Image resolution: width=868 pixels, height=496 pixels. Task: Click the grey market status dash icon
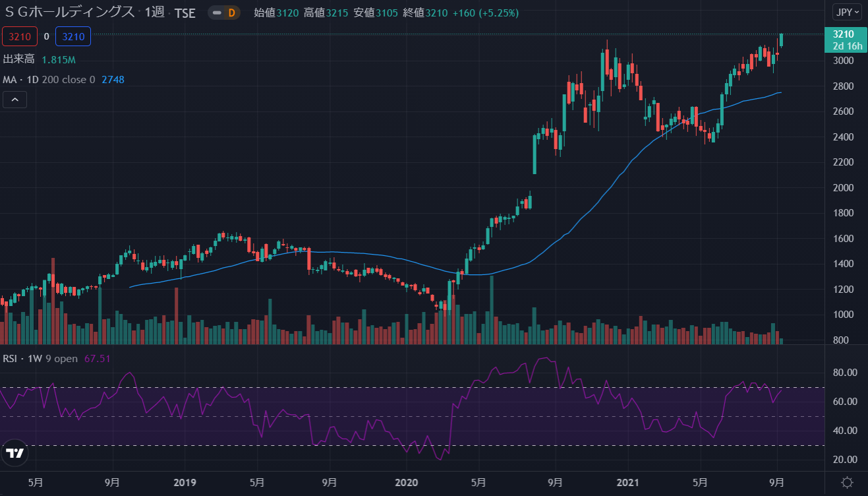tap(217, 13)
